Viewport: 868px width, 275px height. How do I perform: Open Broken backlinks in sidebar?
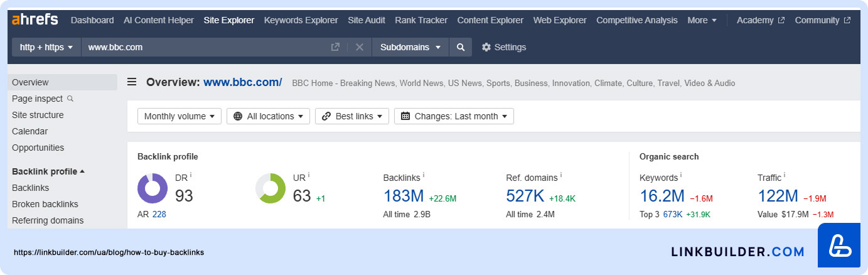(x=45, y=204)
